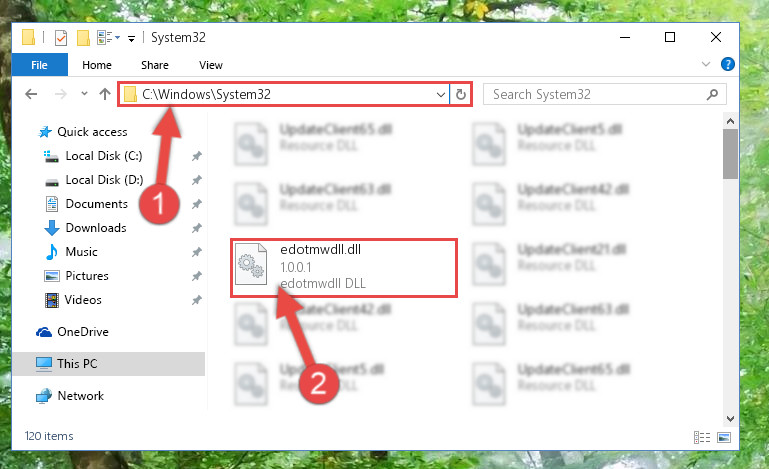Refresh the System32 folder view

point(461,94)
